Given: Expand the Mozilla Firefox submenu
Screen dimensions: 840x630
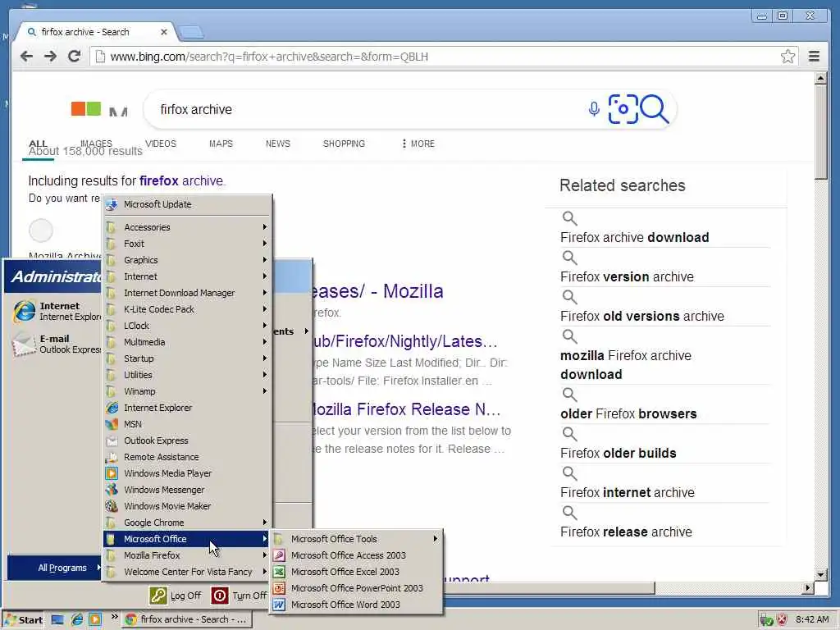Looking at the screenshot, I should 188,555.
